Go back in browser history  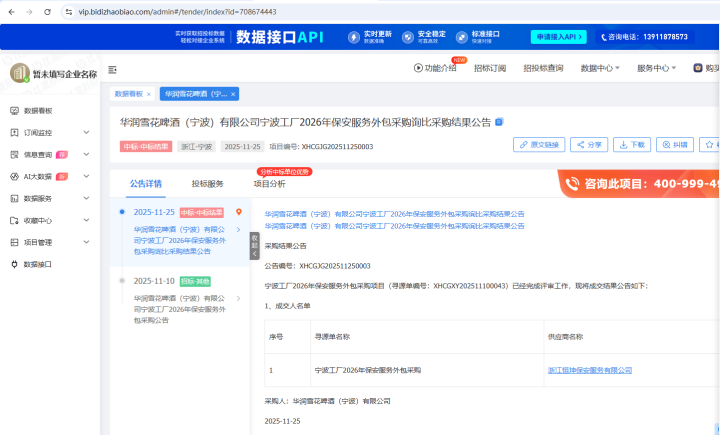[x=11, y=12]
